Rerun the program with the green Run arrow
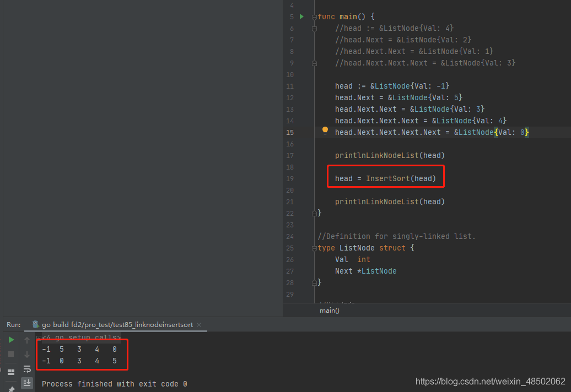 pos(11,340)
